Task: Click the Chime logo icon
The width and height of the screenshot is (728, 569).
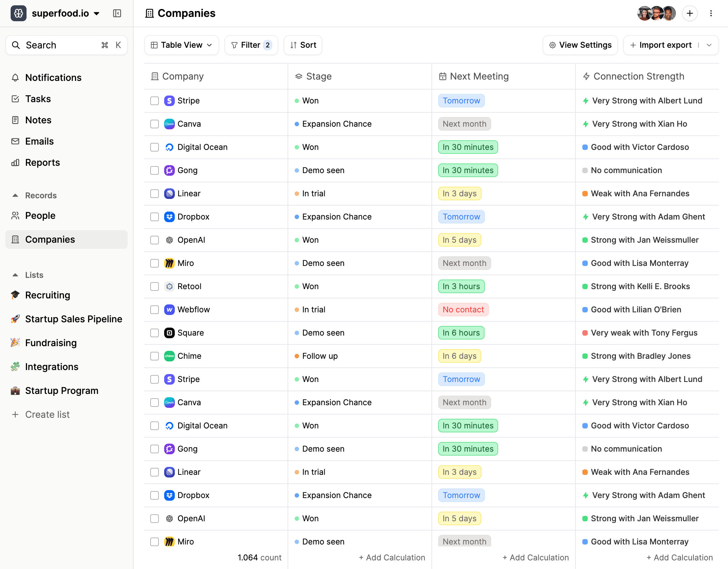Action: point(169,356)
